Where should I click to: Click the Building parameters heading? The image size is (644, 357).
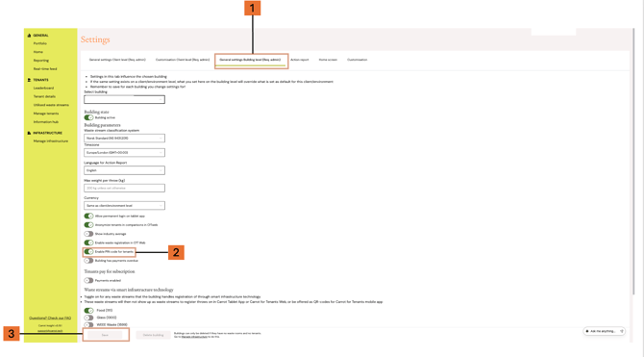[102, 125]
